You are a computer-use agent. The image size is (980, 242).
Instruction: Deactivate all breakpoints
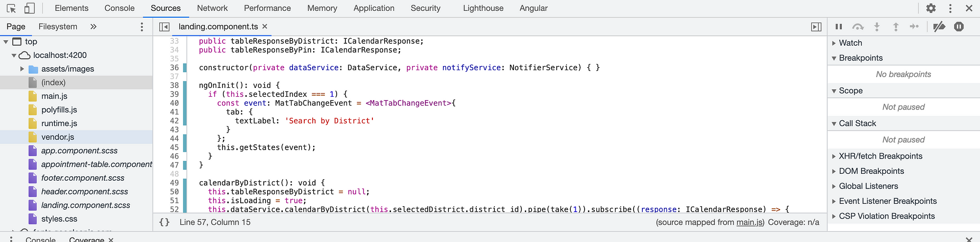tap(939, 27)
